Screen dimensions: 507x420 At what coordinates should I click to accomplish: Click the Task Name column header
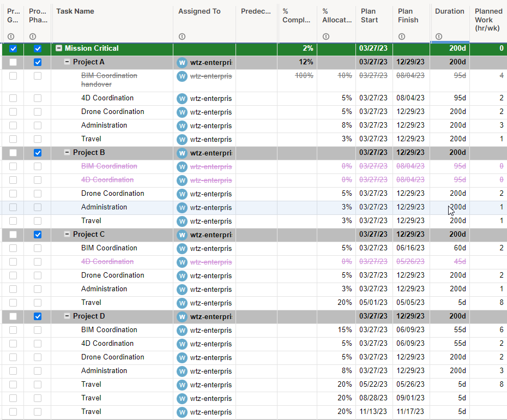click(x=76, y=11)
